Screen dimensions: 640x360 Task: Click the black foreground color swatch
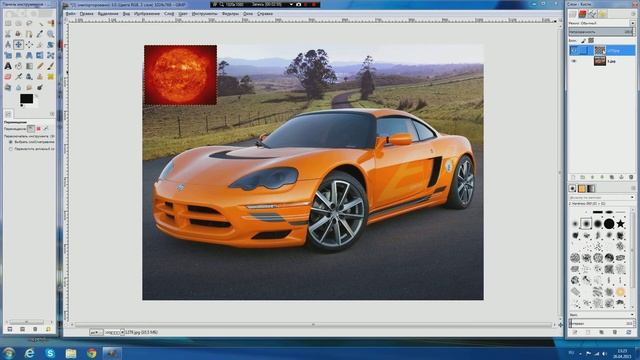(26, 98)
